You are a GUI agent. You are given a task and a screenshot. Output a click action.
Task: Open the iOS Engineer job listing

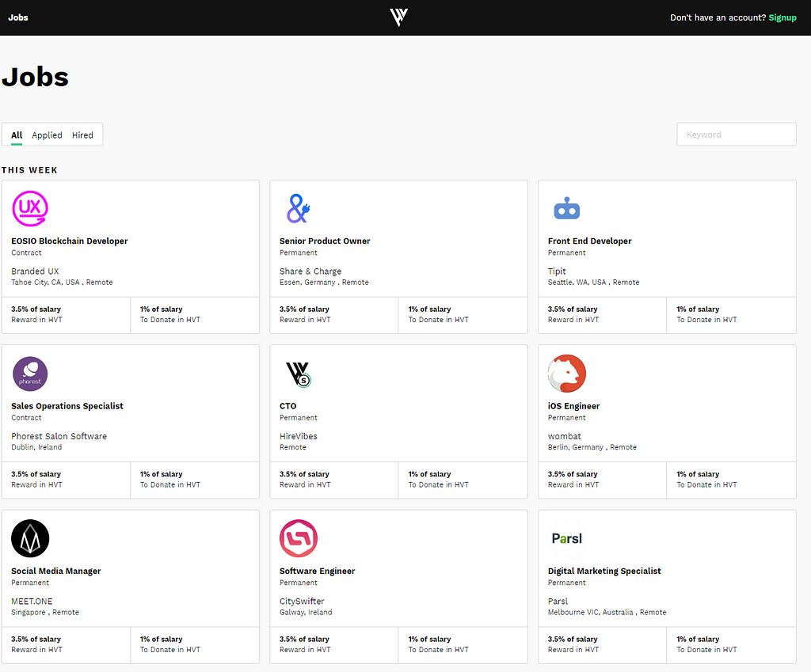574,406
